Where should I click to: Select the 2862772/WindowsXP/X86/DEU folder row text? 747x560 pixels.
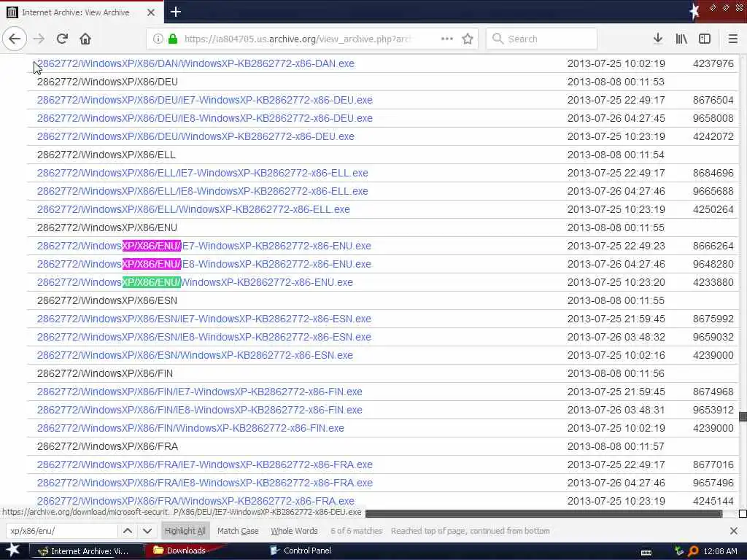(x=108, y=82)
